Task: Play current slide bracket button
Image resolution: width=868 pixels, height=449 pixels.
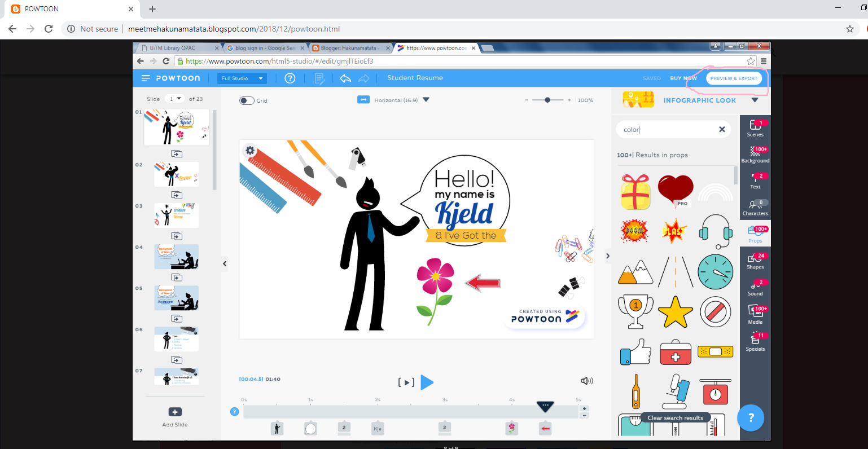Action: [406, 382]
